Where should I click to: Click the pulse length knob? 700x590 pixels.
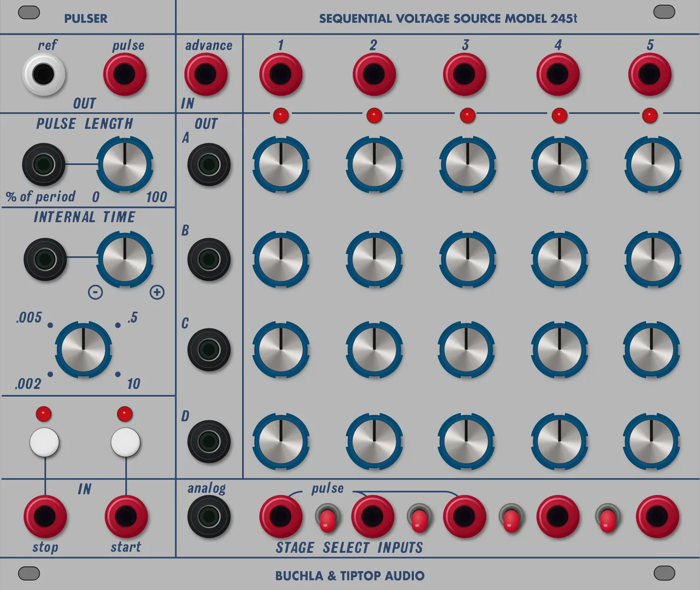(x=125, y=164)
